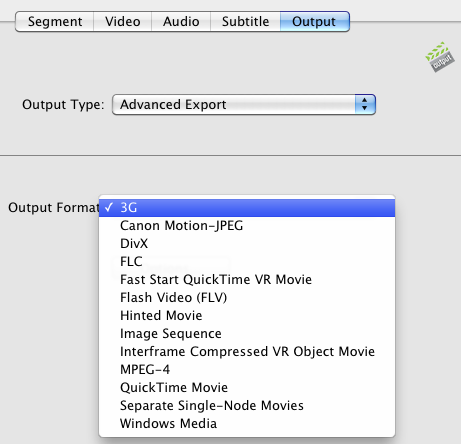Switch to the Segment tab

click(55, 22)
